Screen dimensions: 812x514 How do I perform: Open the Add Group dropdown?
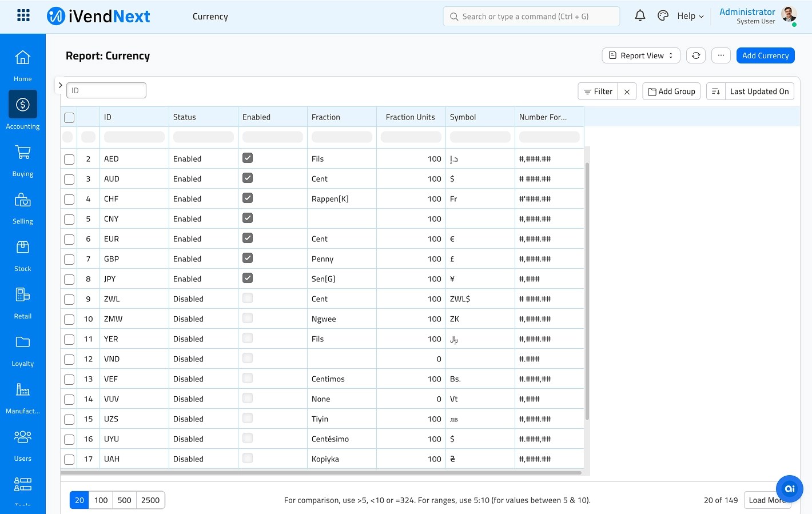671,91
